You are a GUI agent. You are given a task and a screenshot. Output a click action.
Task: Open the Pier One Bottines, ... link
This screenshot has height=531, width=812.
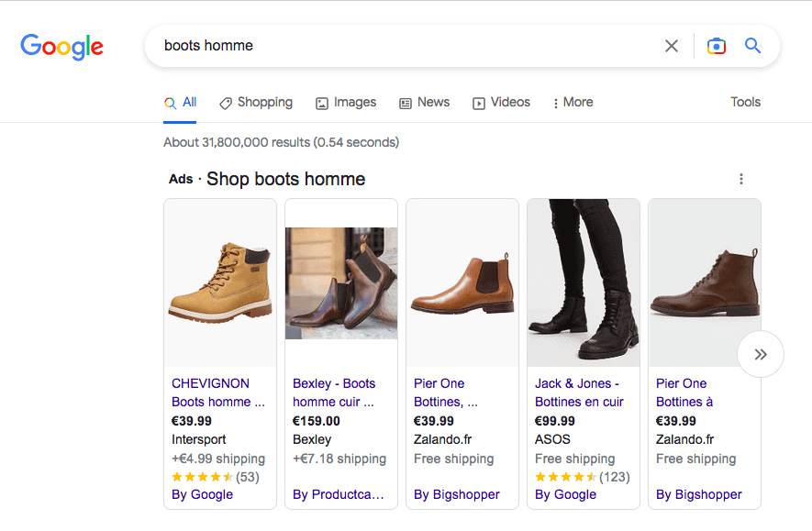[x=445, y=393]
